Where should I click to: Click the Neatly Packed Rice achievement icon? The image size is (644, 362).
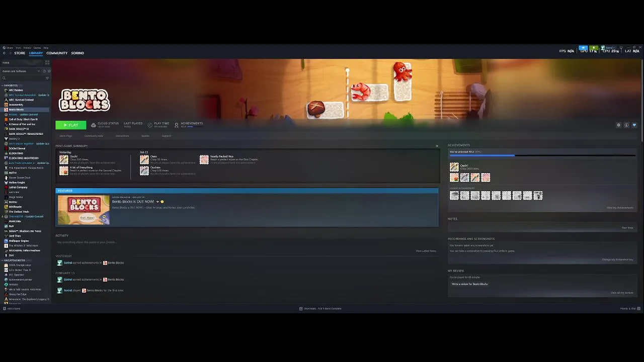[x=204, y=159]
